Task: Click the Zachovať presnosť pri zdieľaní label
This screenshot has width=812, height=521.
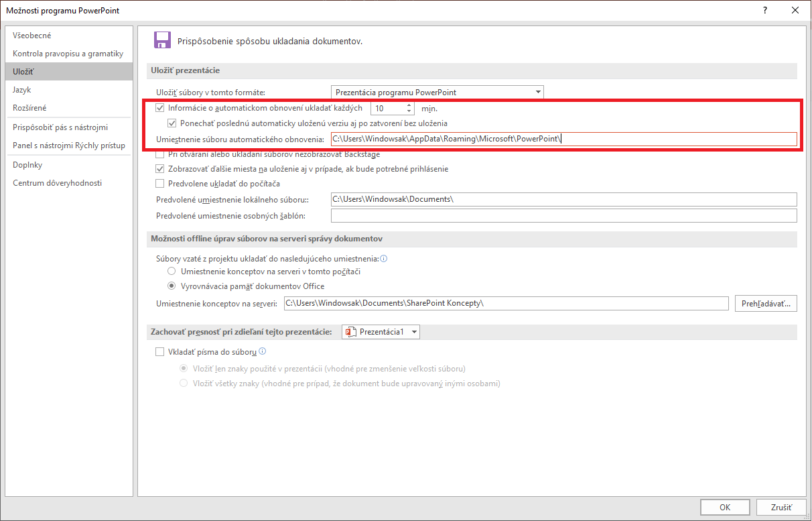Action: (241, 332)
